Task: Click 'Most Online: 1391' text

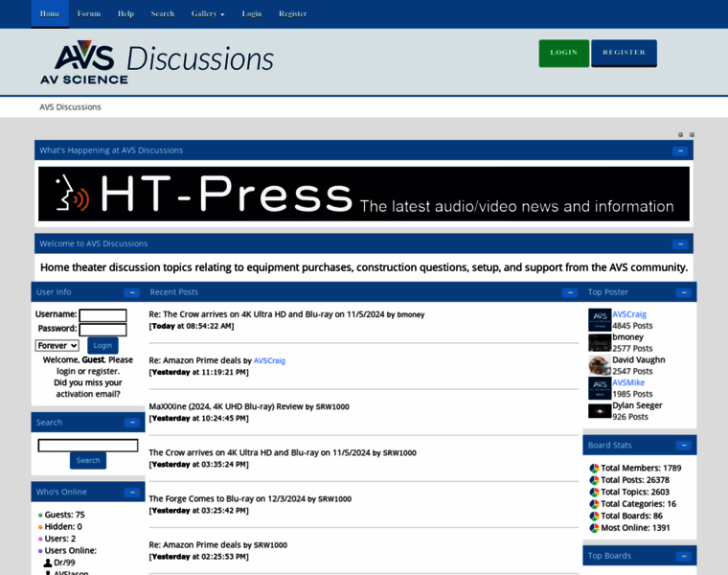Action: click(x=635, y=528)
